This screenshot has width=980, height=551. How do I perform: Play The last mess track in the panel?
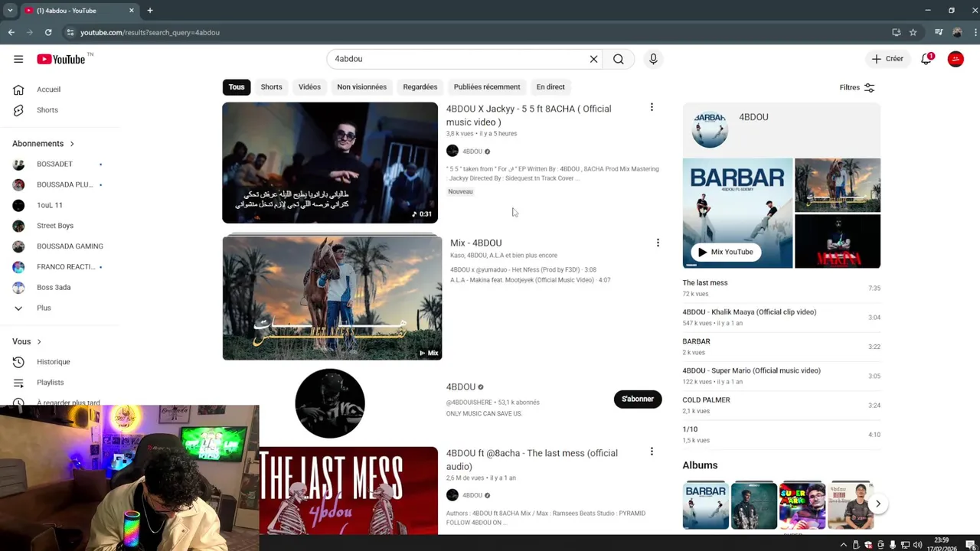click(x=781, y=288)
